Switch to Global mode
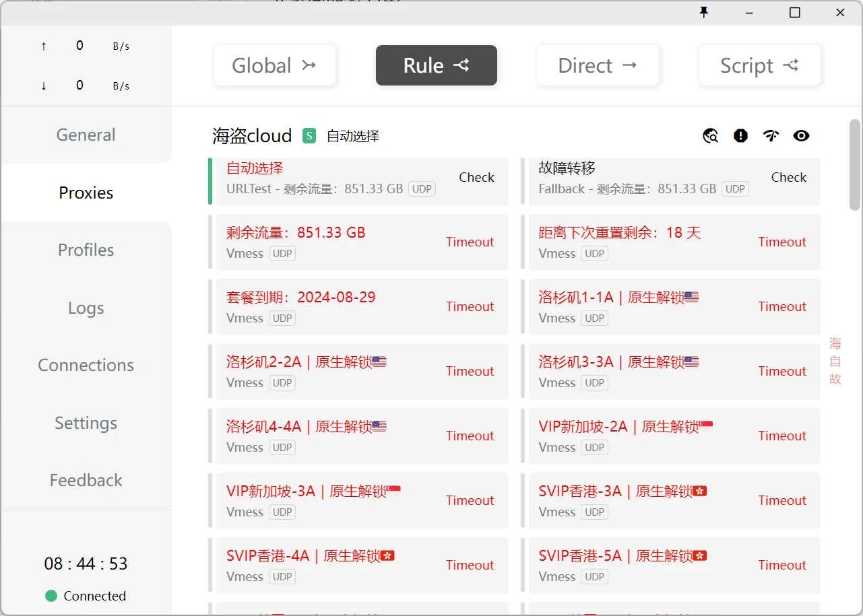Image resolution: width=863 pixels, height=616 pixels. 275,65
